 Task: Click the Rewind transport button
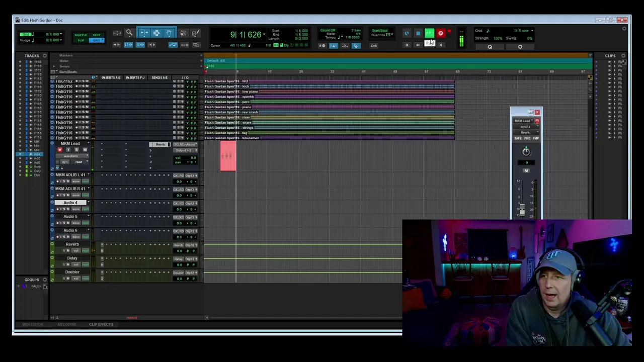(418, 45)
